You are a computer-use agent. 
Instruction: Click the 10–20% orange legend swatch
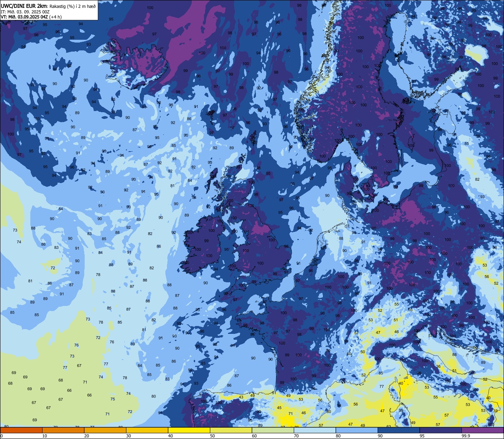(x=63, y=430)
